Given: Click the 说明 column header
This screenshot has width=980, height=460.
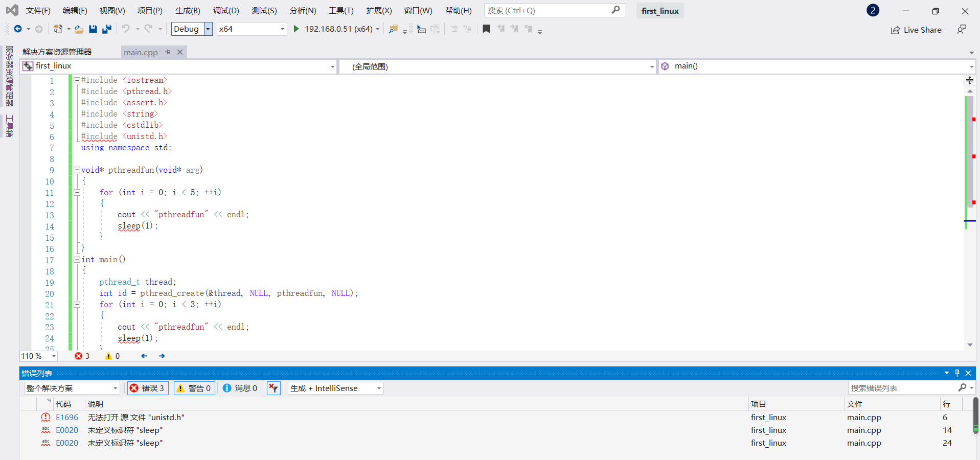Looking at the screenshot, I should 96,404.
